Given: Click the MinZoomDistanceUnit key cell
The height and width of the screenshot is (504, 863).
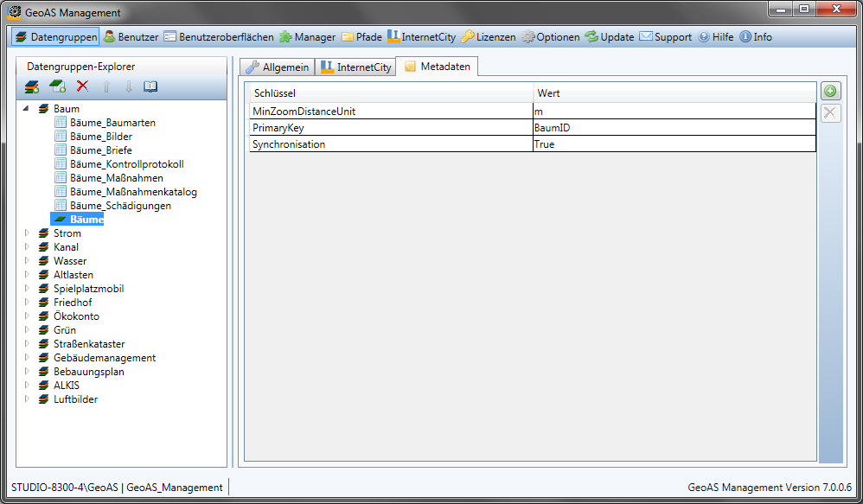Looking at the screenshot, I should pos(392,112).
